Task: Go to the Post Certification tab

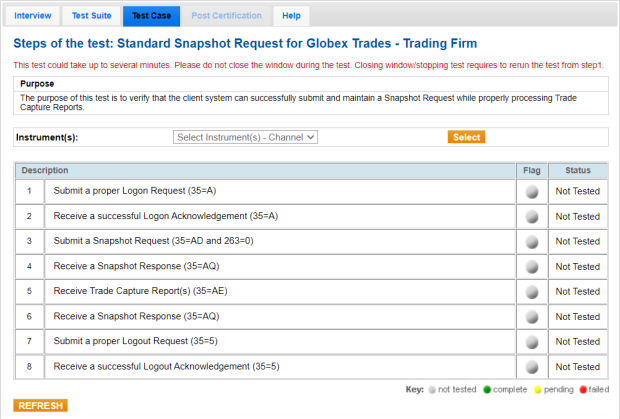Action: [x=226, y=16]
